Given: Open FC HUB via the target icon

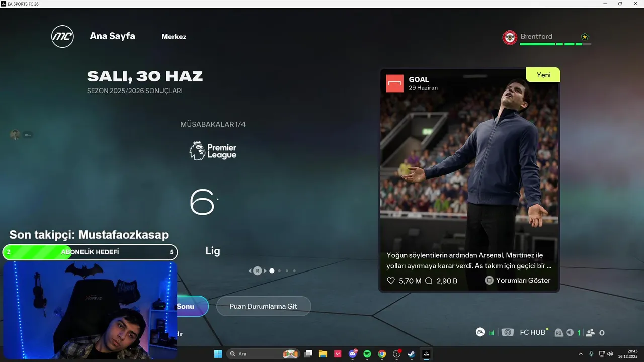Looking at the screenshot, I should (x=508, y=333).
